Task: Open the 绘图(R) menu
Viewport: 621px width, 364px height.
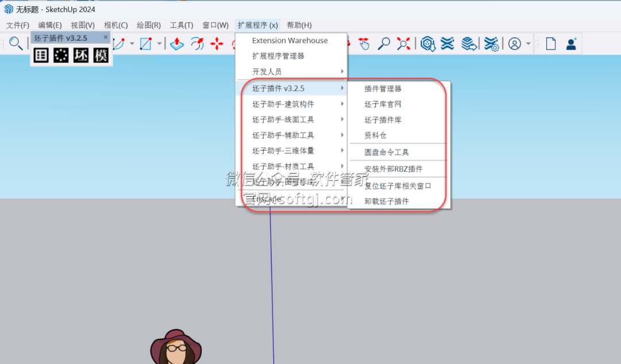Action: [x=148, y=25]
